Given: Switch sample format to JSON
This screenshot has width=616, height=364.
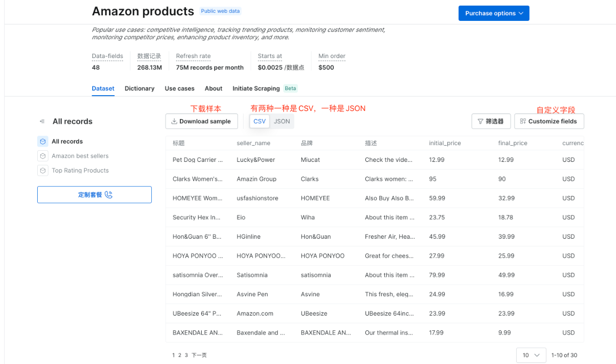Looking at the screenshot, I should (x=282, y=121).
